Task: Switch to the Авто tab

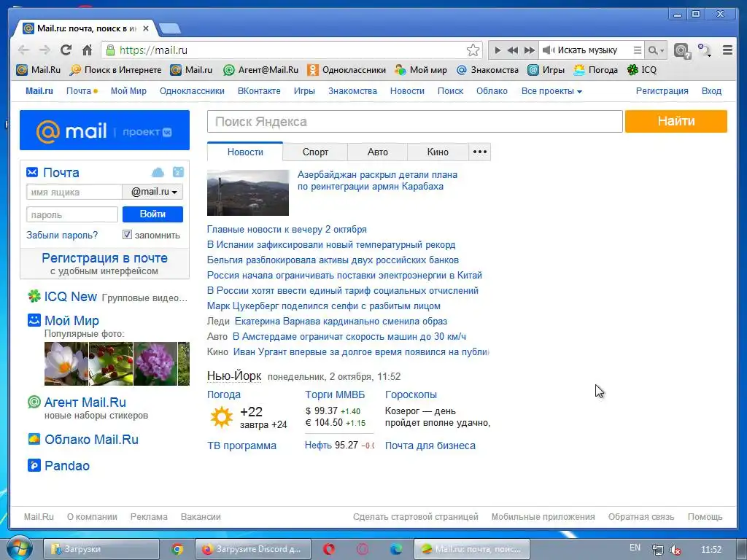Action: (377, 152)
